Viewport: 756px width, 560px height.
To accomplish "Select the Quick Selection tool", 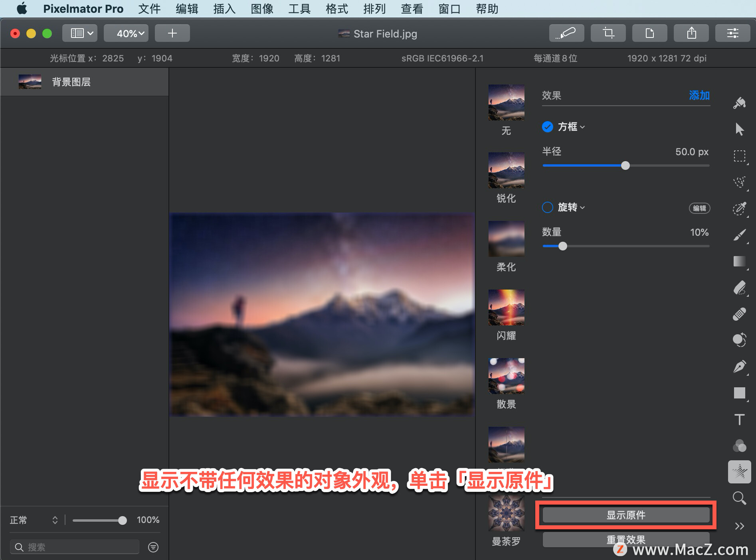I will [x=740, y=209].
